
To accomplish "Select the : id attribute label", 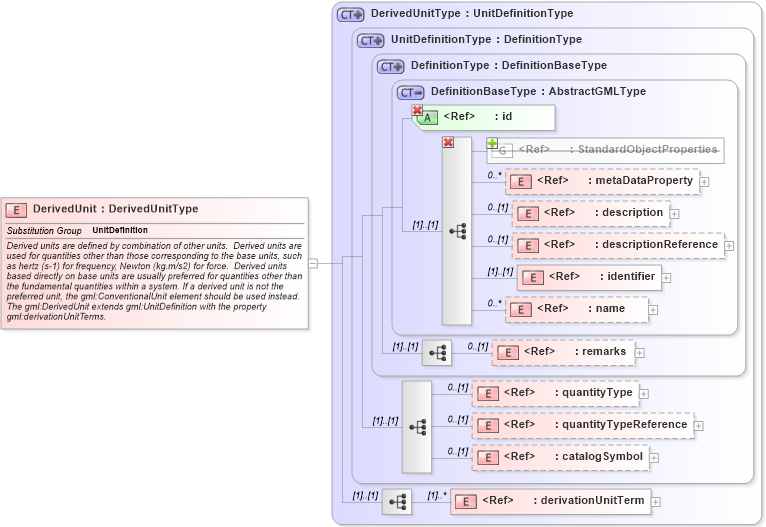I will point(503,116).
